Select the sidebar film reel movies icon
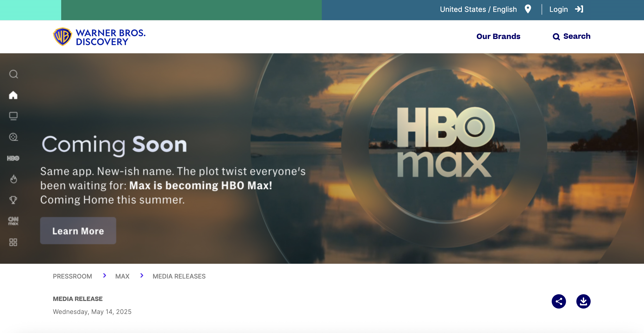This screenshot has height=333, width=644. (x=13, y=137)
